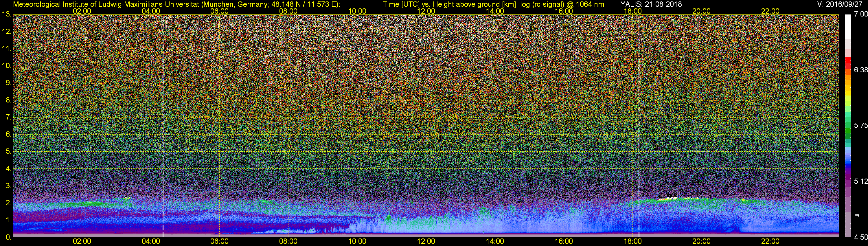Pick the white top segment of the colorbar
The height and width of the screenshot is (246, 868).
847,27
